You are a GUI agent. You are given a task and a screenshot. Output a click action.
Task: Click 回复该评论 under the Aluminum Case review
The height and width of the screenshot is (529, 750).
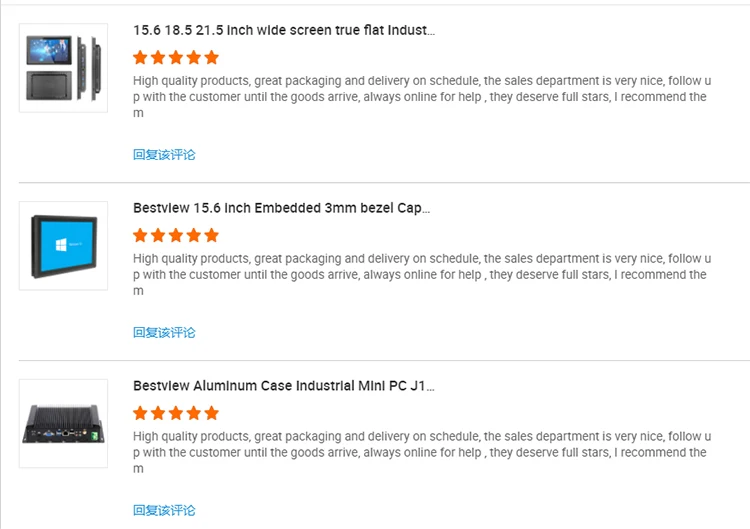point(164,511)
